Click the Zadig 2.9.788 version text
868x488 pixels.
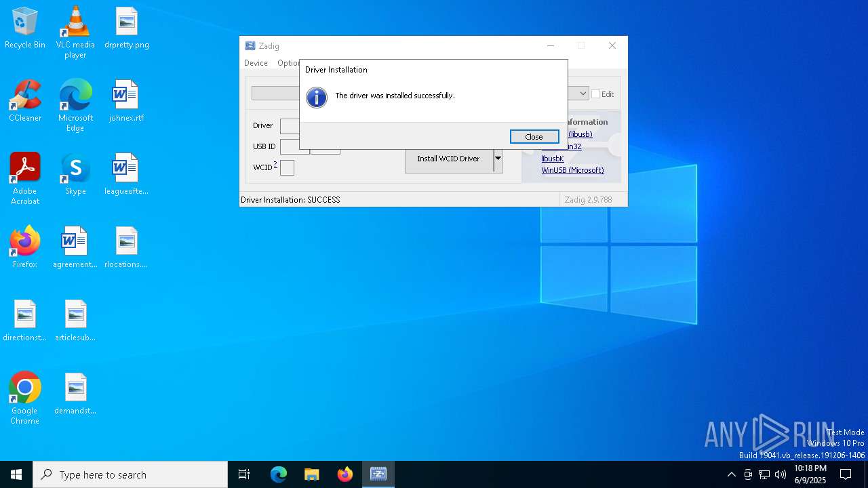588,200
